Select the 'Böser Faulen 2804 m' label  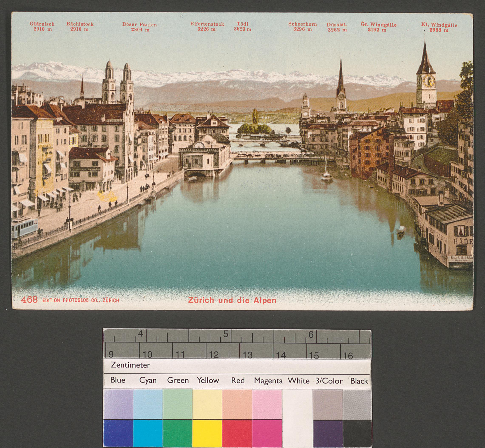[140, 27]
